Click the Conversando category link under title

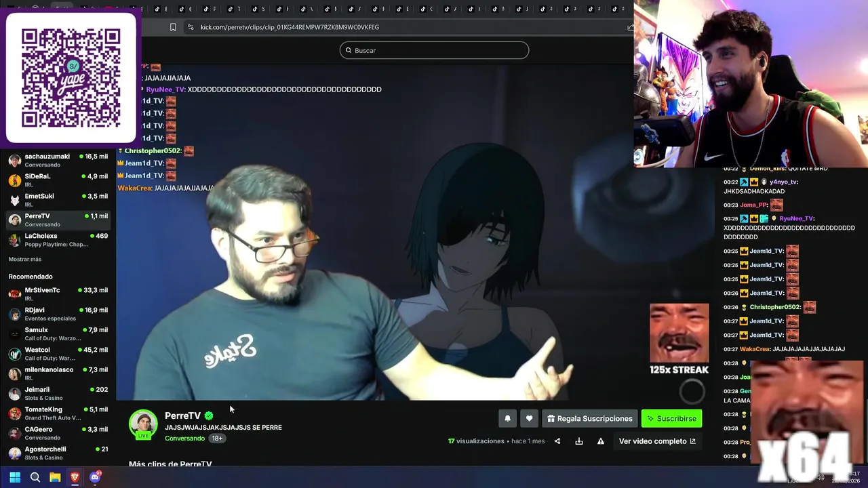point(184,439)
